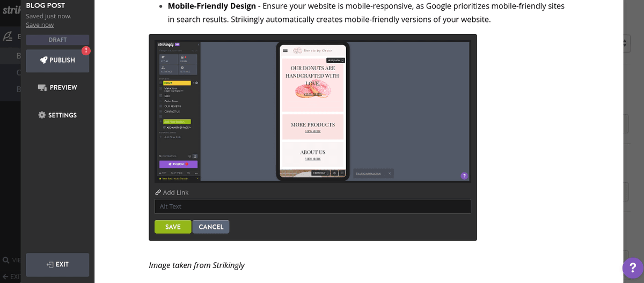This screenshot has width=644, height=283.
Task: Cancel the image edit
Action: (x=211, y=227)
